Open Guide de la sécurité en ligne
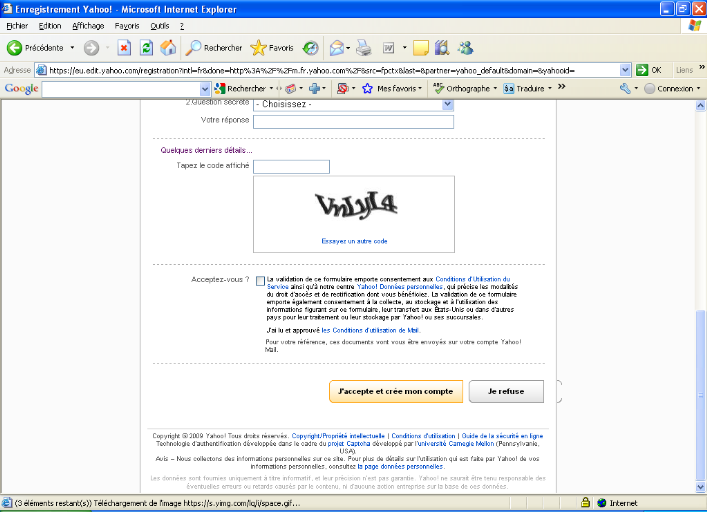 [502, 436]
